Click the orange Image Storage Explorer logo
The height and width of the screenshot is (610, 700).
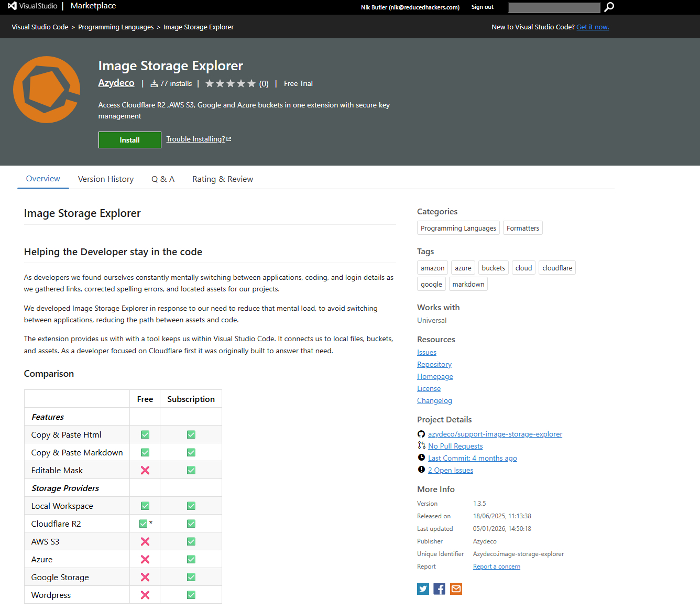click(x=47, y=90)
